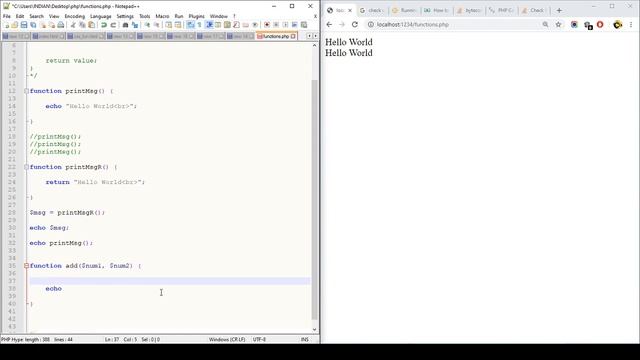Image resolution: width=640 pixels, height=360 pixels.
Task: Collapse the add function fold marker
Action: [27, 266]
